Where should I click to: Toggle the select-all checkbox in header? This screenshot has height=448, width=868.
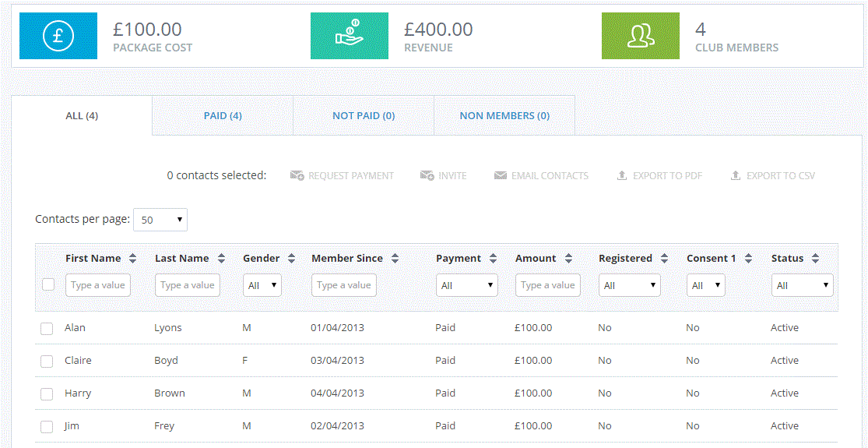coord(48,284)
